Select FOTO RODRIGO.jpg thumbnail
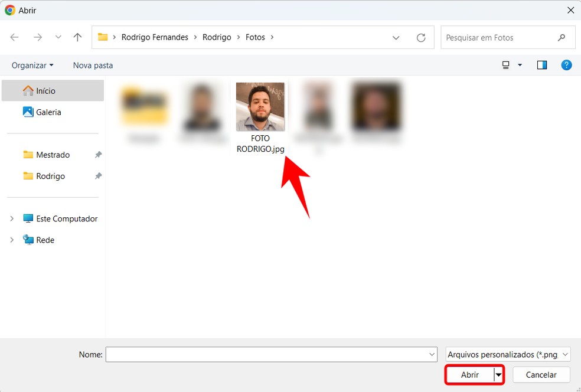Screen dimensions: 581x392 [x=260, y=107]
